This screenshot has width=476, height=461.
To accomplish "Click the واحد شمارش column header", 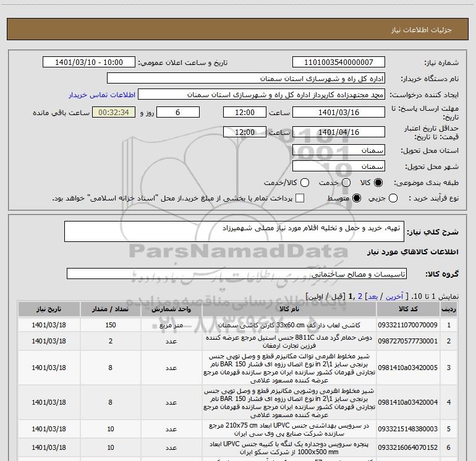I will coord(171,309).
